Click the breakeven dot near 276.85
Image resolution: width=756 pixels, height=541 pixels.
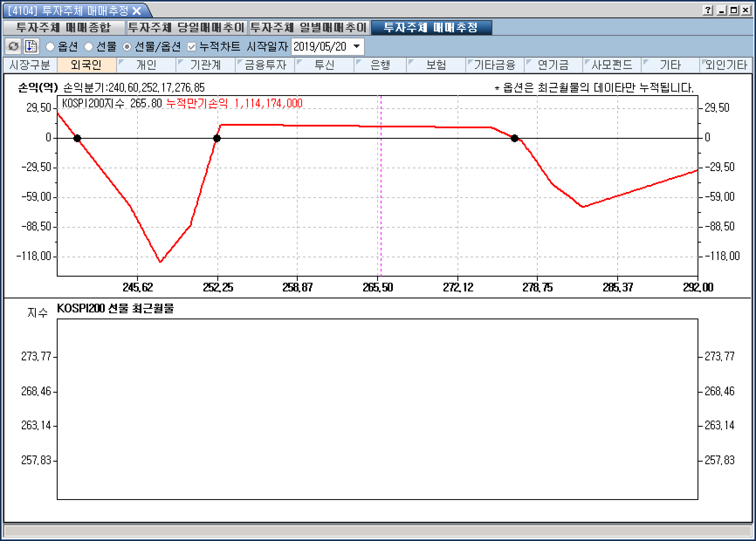[x=515, y=138]
